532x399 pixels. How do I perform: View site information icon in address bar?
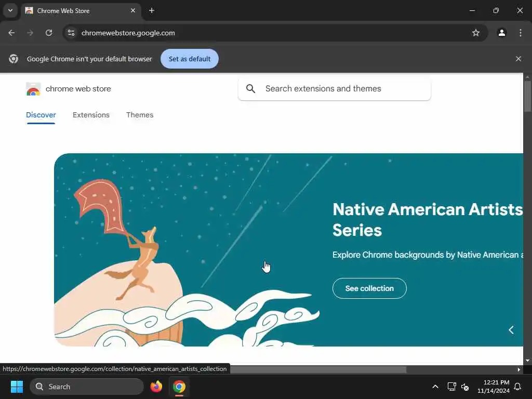point(71,33)
